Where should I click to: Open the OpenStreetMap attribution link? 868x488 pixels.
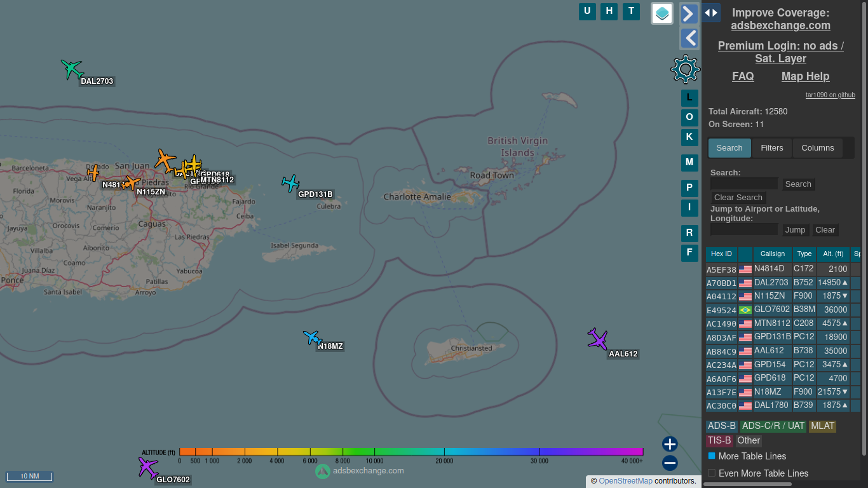click(625, 481)
